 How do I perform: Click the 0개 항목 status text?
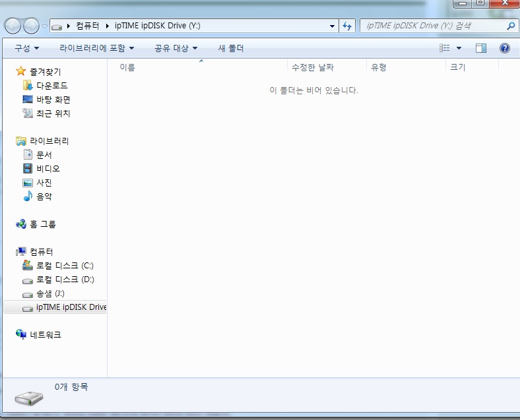pyautogui.click(x=71, y=386)
